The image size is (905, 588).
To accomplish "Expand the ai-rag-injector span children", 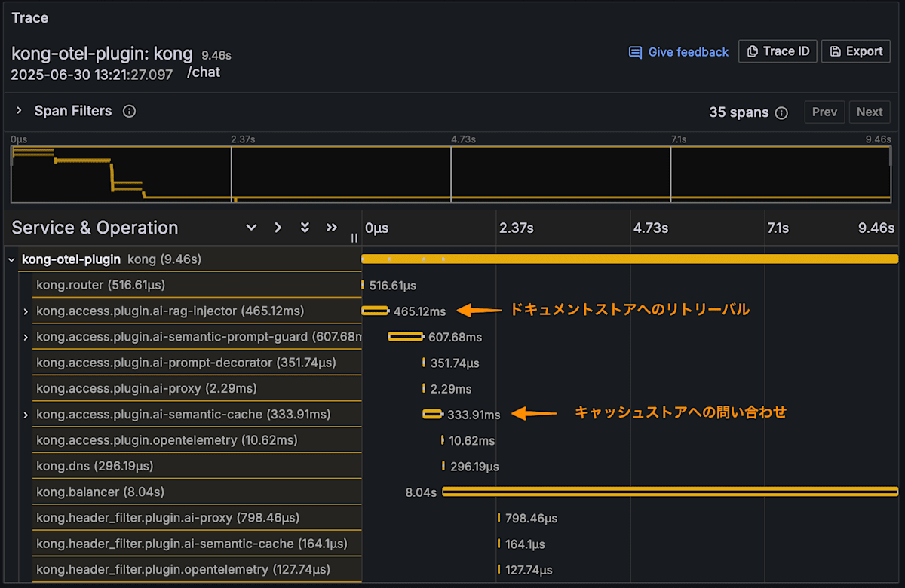I will pos(26,311).
